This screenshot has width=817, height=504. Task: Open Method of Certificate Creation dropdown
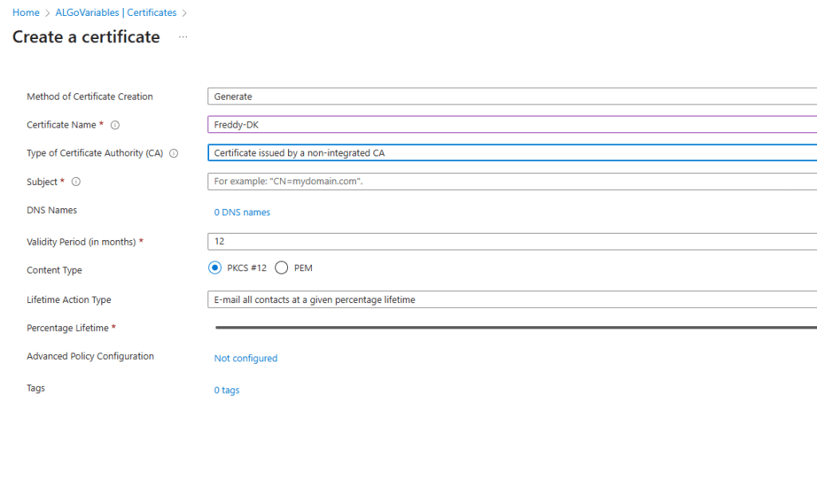tap(511, 96)
